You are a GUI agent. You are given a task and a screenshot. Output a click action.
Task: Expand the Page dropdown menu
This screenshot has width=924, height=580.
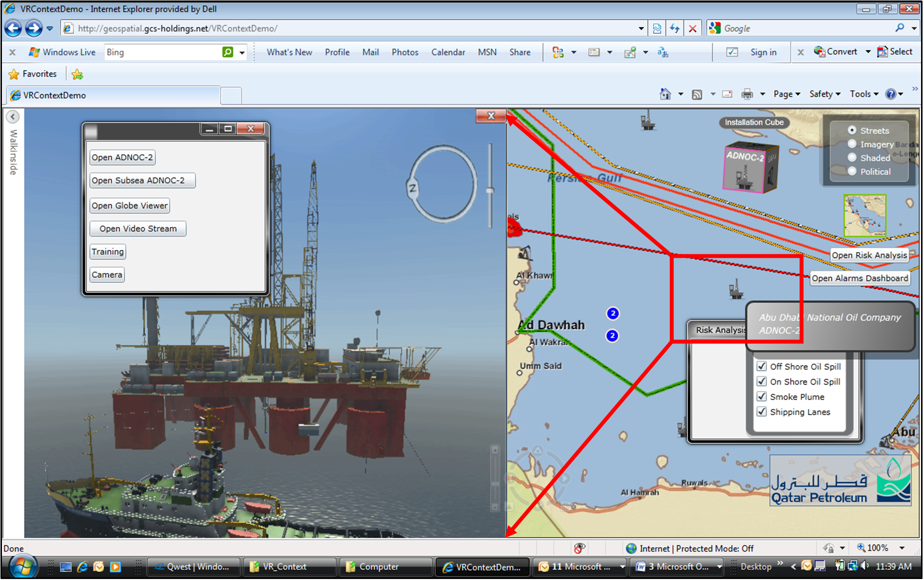[787, 94]
